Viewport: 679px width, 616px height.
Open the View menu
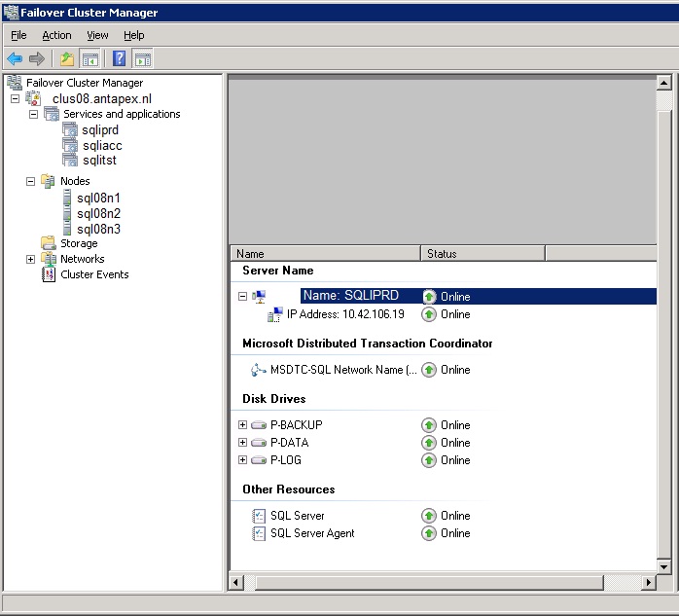(97, 35)
